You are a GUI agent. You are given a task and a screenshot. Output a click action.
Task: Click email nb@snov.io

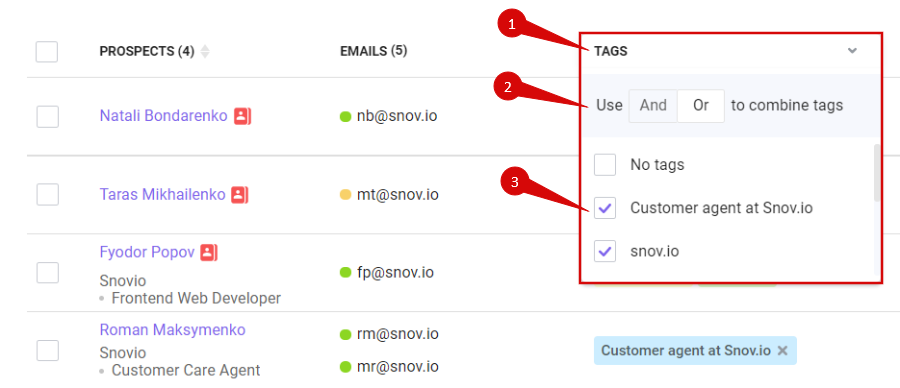click(x=397, y=117)
